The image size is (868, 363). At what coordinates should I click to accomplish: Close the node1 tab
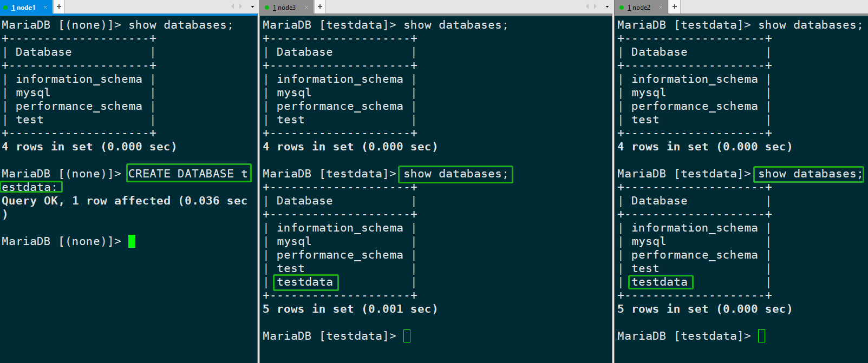45,7
